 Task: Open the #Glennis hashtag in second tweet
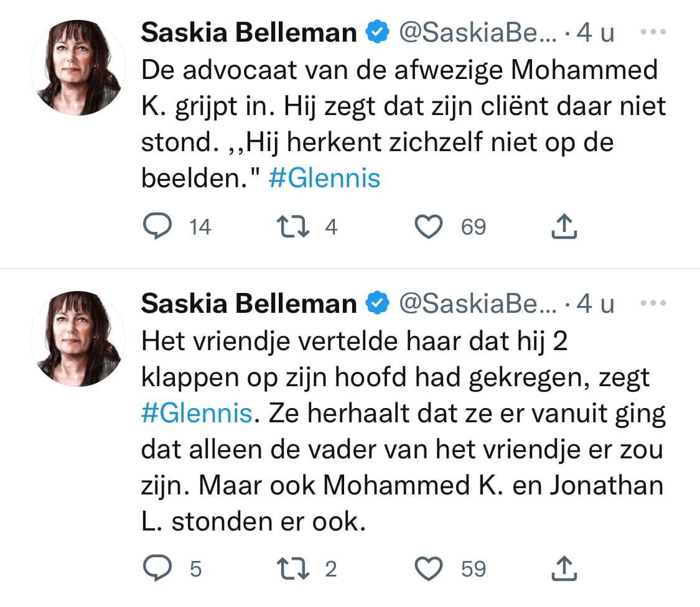tap(197, 413)
